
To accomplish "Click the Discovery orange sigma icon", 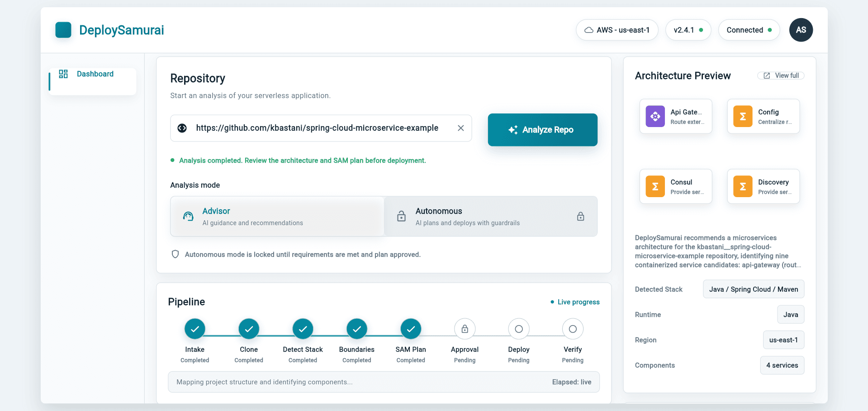I will (743, 186).
